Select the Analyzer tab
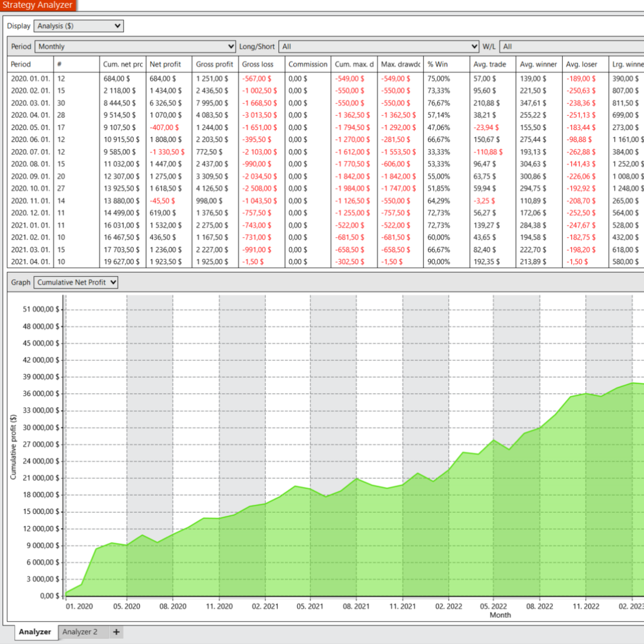The image size is (644, 644). 36,631
